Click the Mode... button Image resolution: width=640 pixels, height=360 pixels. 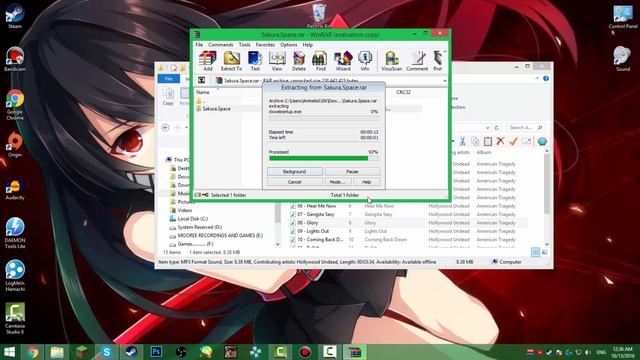coord(337,182)
